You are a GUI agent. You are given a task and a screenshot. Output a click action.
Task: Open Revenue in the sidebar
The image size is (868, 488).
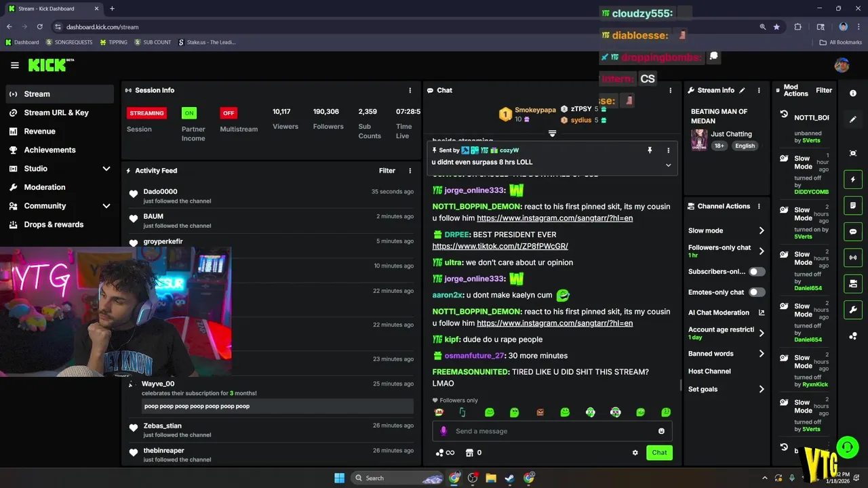59,131
